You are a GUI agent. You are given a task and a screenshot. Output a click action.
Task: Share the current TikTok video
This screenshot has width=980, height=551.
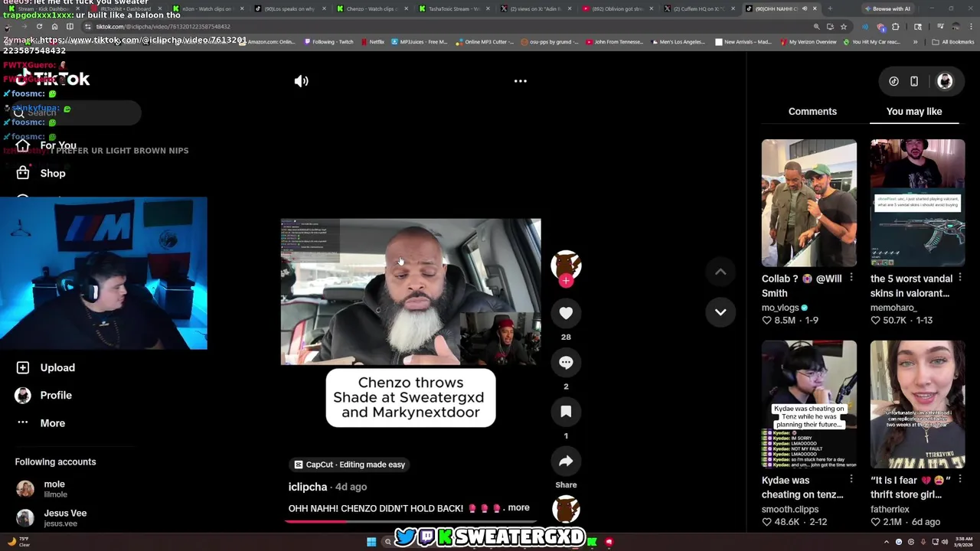coord(566,461)
